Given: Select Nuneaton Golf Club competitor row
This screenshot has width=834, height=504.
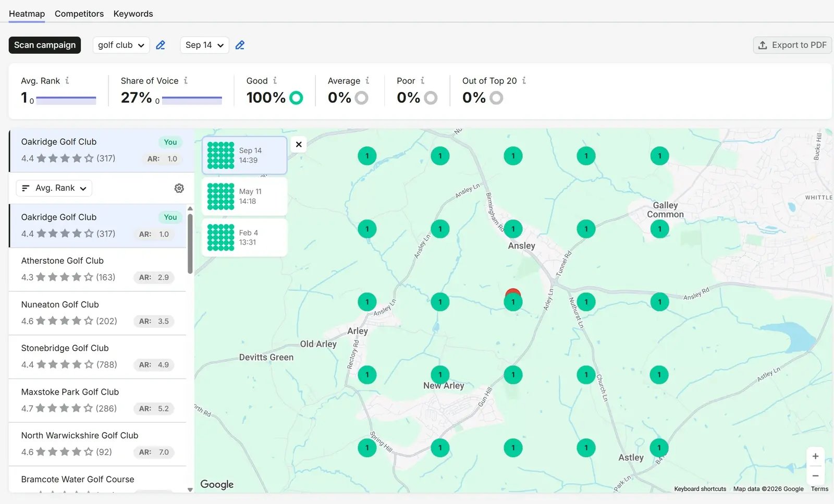Looking at the screenshot, I should click(x=97, y=313).
